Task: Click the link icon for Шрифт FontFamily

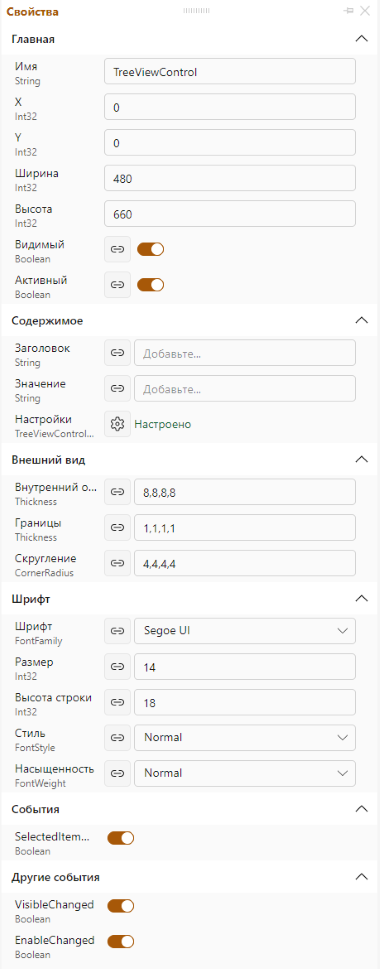Action: 117,631
